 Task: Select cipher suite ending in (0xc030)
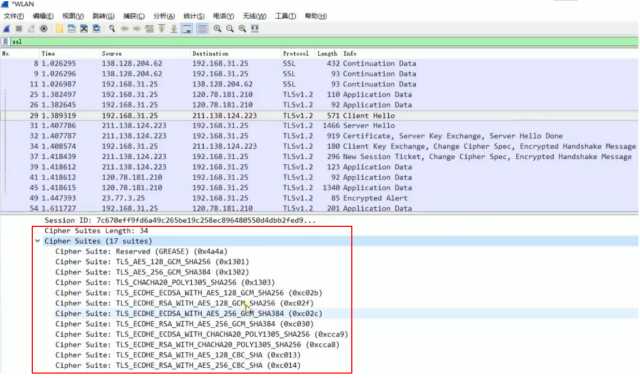click(x=184, y=324)
